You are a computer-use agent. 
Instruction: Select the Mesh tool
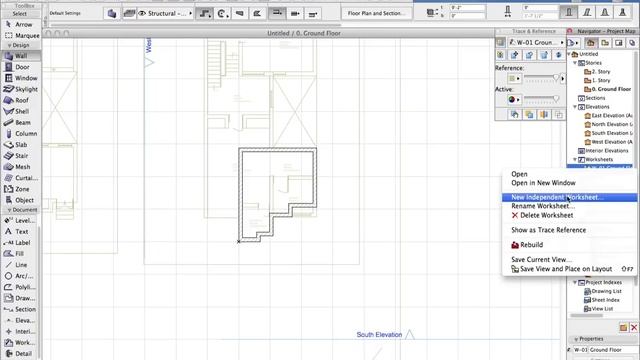(x=20, y=167)
